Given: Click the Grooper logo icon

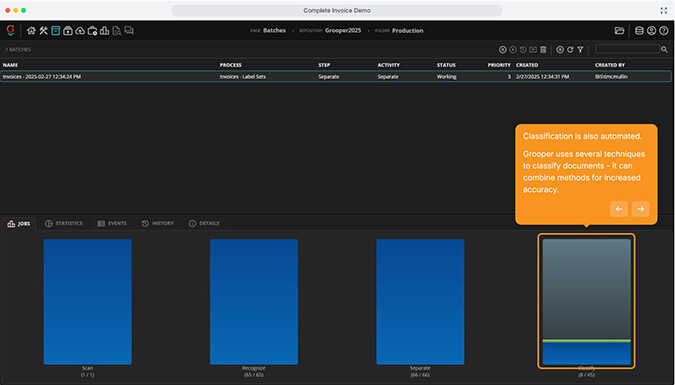Looking at the screenshot, I should click(x=11, y=30).
